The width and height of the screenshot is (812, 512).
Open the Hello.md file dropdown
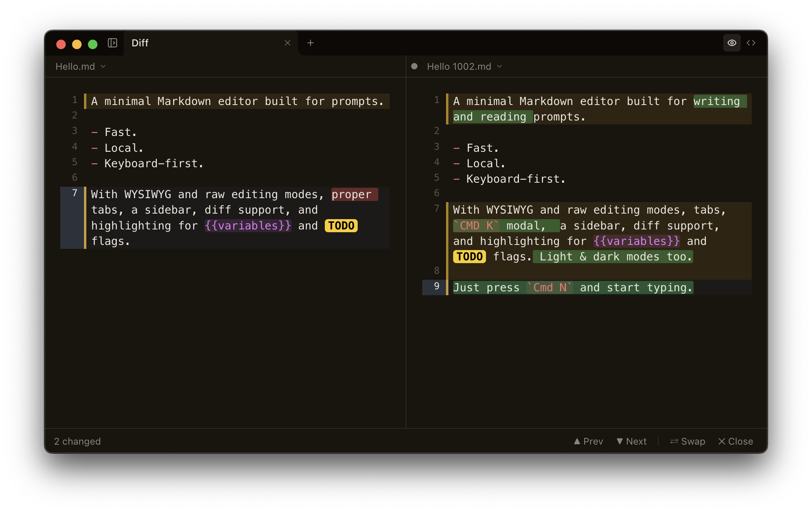[x=80, y=66]
